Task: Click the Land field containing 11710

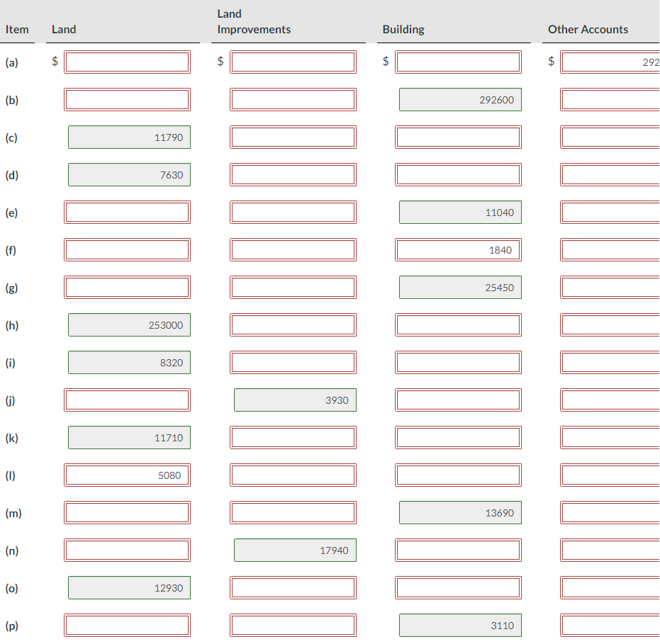Action: click(128, 437)
